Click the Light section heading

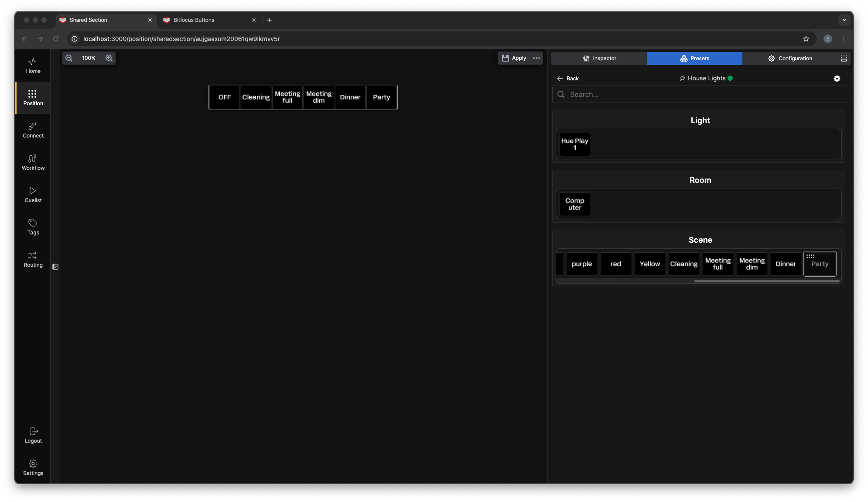coord(700,120)
